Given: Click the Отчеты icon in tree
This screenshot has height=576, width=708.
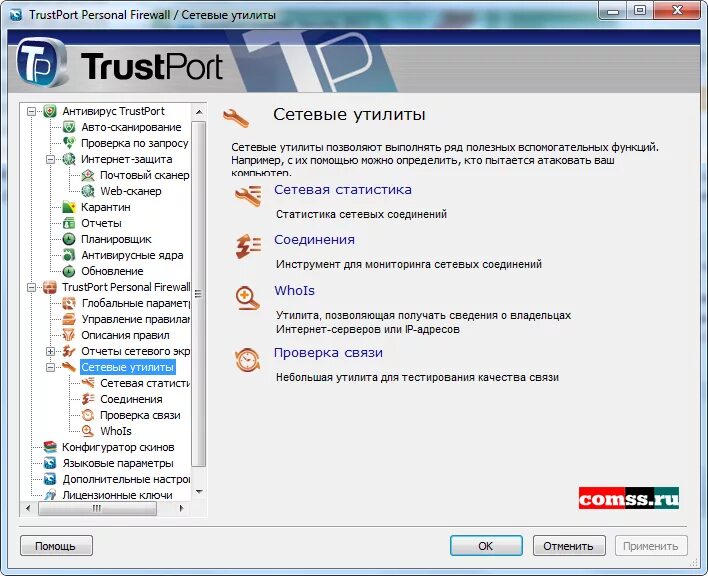Looking at the screenshot, I should (x=69, y=223).
